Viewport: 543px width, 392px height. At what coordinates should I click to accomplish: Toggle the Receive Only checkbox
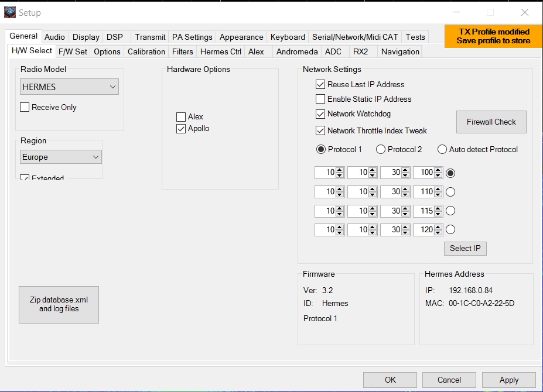25,107
